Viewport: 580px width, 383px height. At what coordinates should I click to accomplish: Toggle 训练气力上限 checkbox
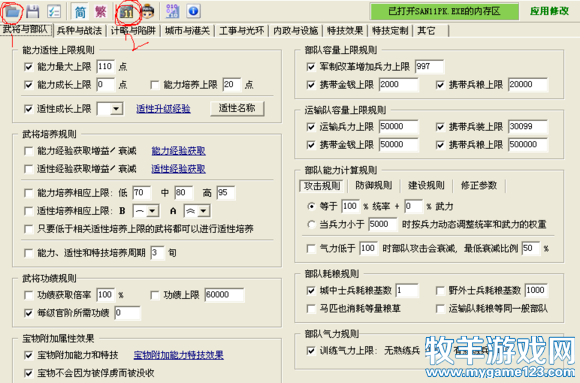click(x=311, y=351)
